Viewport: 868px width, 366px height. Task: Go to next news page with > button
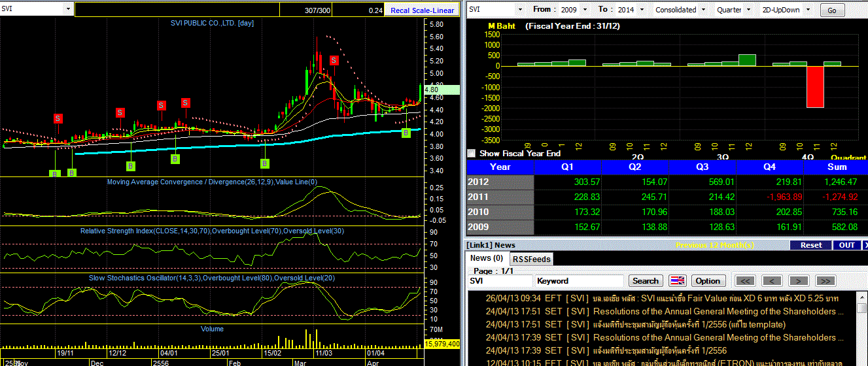point(799,281)
